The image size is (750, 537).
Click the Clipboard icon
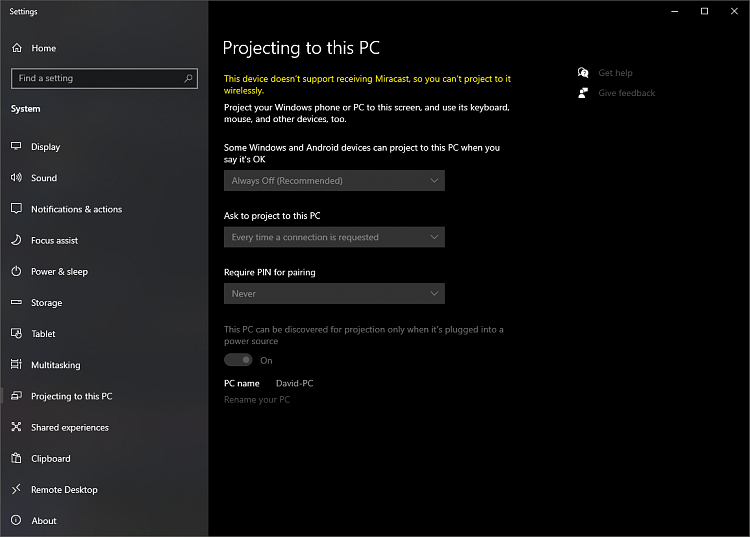click(16, 458)
